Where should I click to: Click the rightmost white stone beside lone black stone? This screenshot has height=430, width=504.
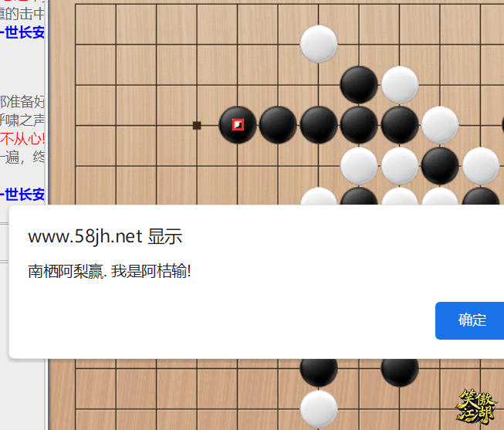pyautogui.click(x=481, y=166)
